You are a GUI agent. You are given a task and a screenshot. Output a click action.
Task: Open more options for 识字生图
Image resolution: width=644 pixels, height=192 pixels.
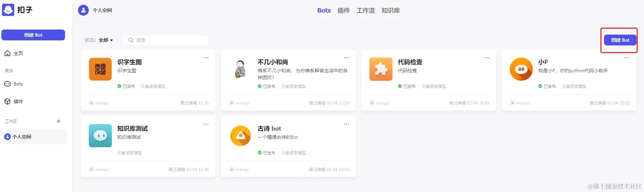206,58
